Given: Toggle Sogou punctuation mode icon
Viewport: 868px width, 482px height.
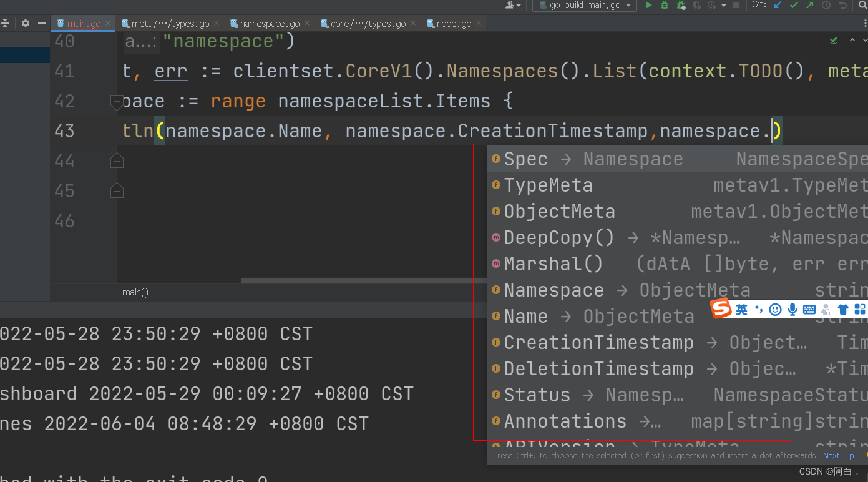Looking at the screenshot, I should click(758, 310).
